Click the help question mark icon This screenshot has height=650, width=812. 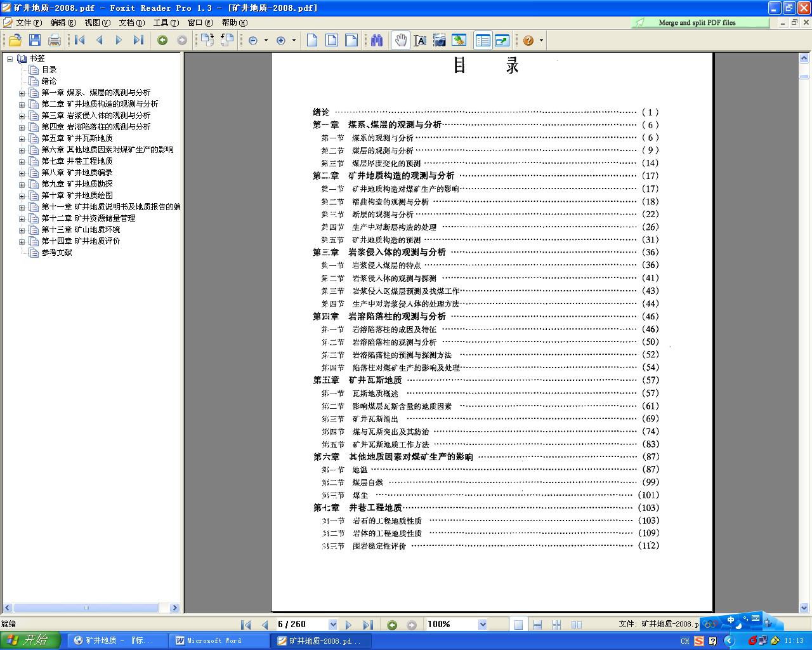(528, 40)
